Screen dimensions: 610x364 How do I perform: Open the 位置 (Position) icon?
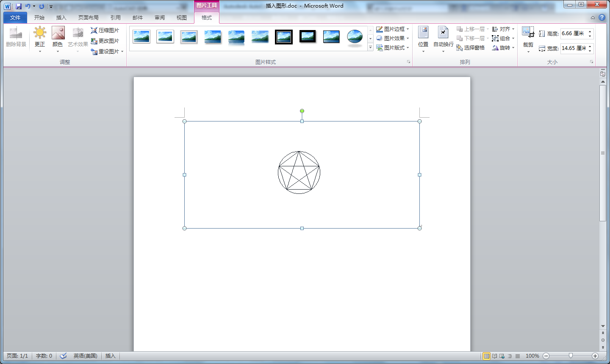coord(423,33)
